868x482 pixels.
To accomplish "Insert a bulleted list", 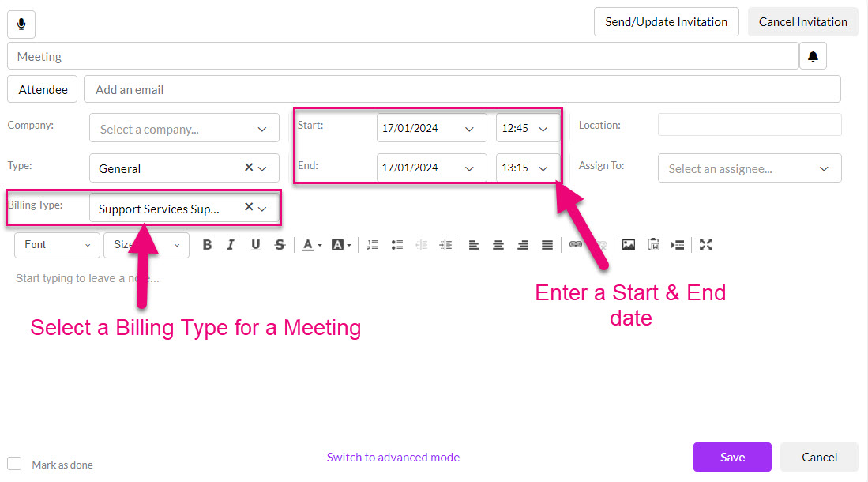I will click(x=397, y=245).
